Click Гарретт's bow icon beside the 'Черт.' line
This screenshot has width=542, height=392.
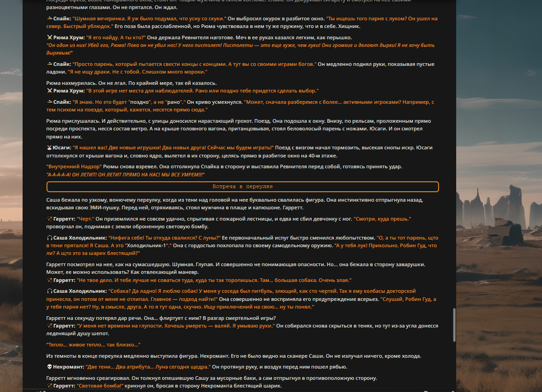point(50,219)
